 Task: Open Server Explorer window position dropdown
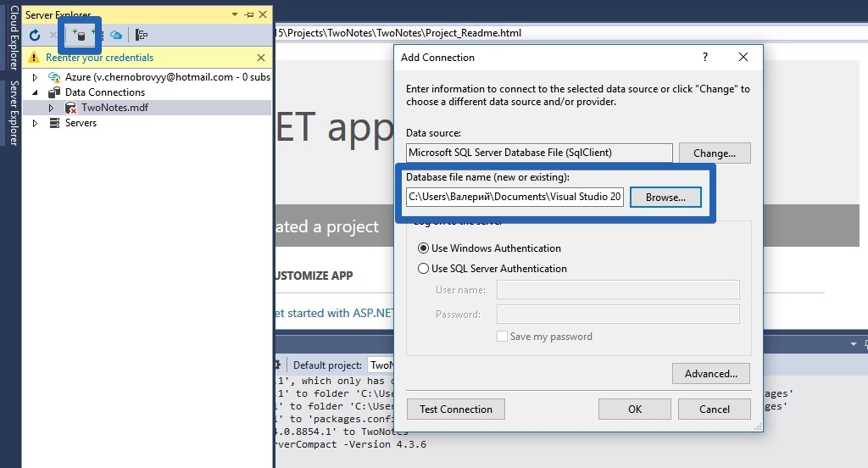point(235,15)
